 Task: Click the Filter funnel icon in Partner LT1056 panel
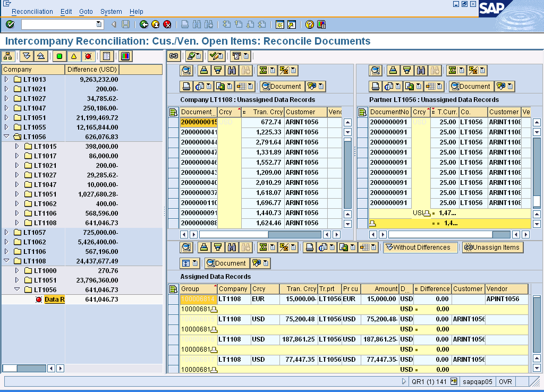[407, 71]
